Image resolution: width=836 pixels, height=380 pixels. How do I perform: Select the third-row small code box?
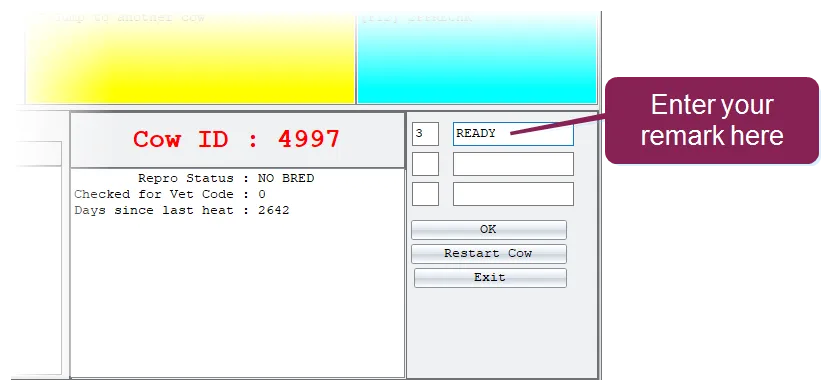(425, 194)
